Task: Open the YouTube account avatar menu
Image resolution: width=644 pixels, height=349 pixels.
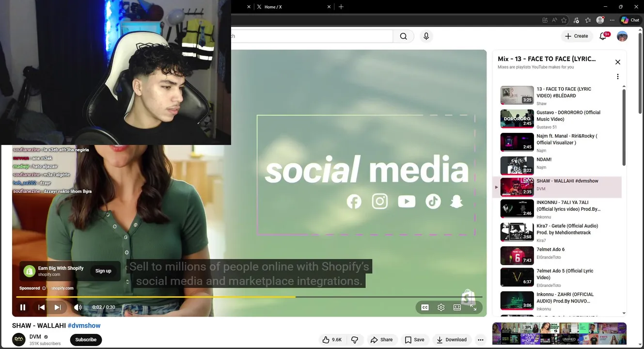Action: coord(622,36)
